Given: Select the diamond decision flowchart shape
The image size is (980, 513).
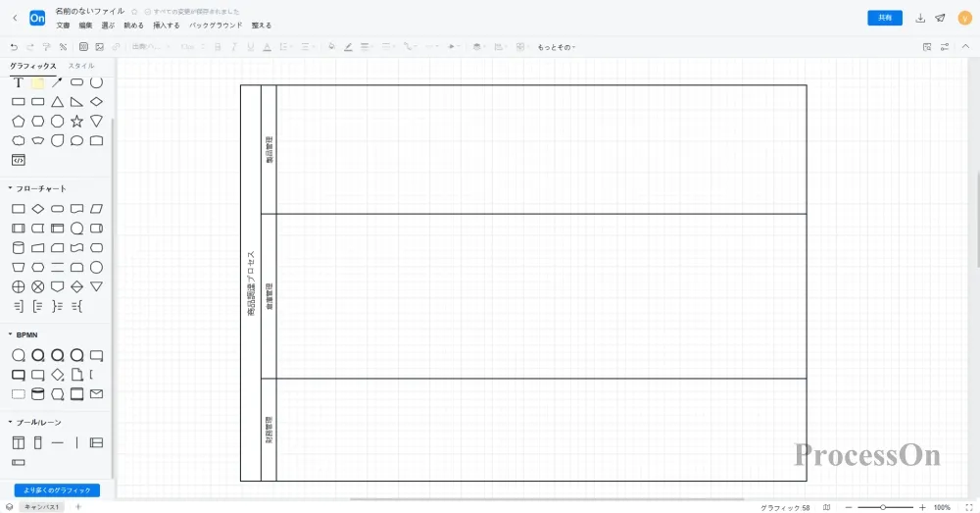Looking at the screenshot, I should point(37,208).
